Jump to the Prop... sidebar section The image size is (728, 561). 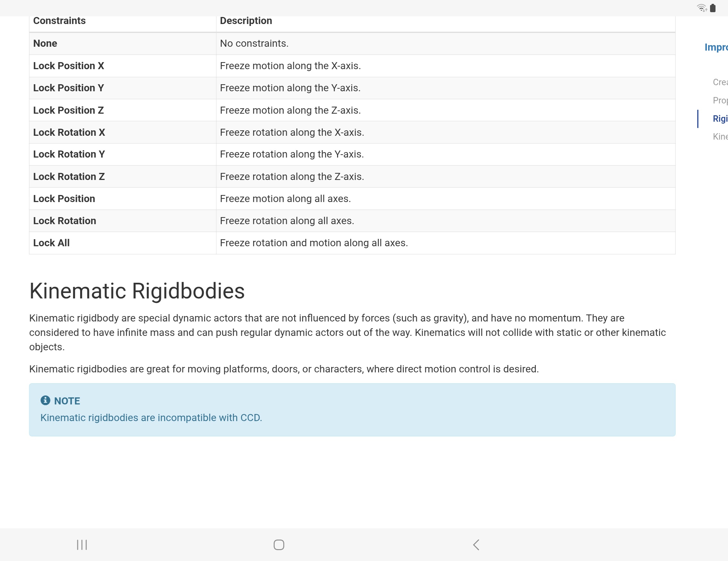point(720,100)
